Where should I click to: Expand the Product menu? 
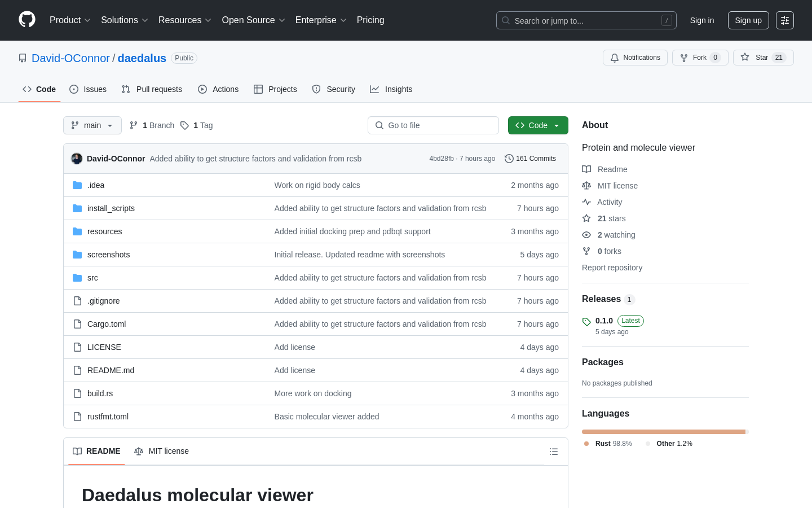pyautogui.click(x=70, y=20)
